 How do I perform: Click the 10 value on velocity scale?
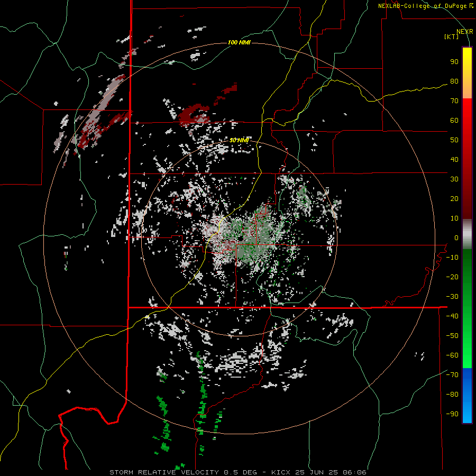point(454,218)
